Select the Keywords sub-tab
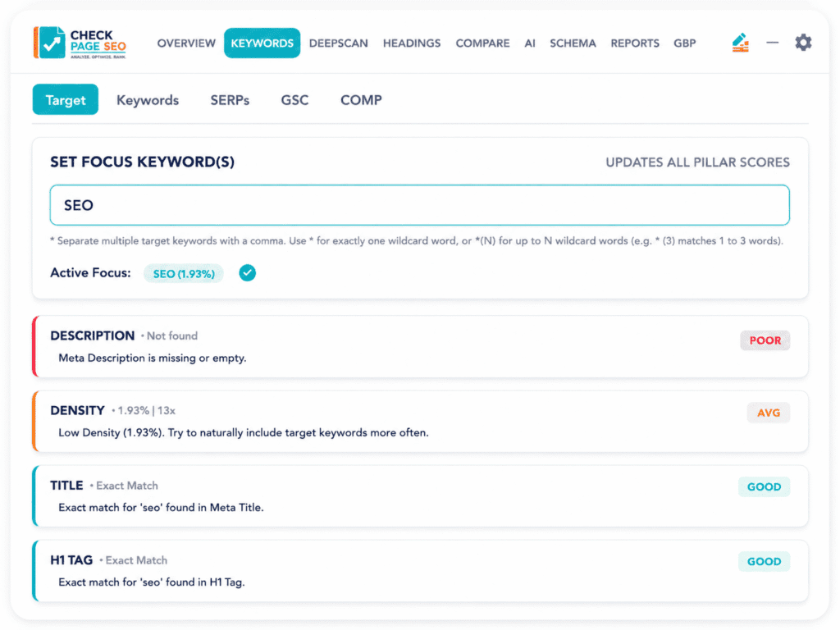 148,100
